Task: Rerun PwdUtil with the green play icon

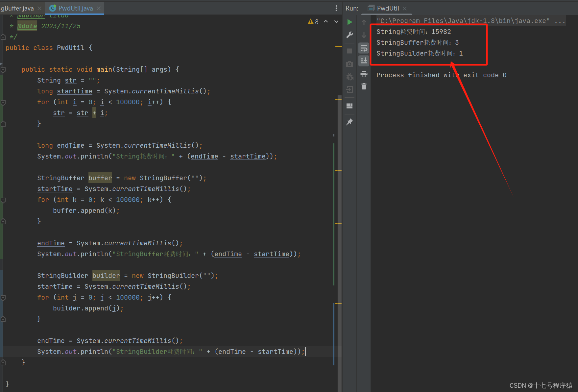Action: [350, 22]
